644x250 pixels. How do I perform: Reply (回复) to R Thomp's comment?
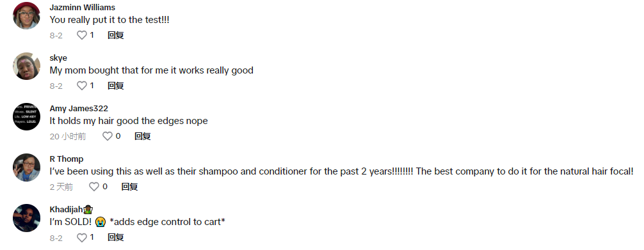point(129,187)
